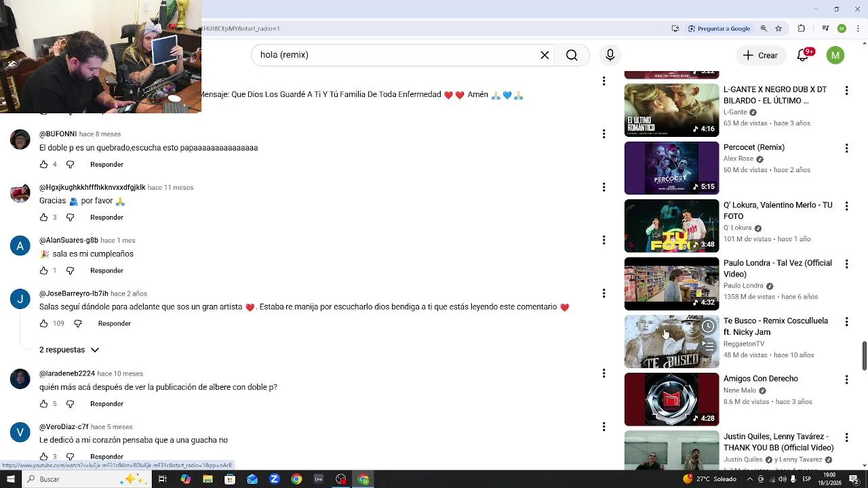
Task: Open options menu for @JoseBarreyro-lb7ih comment
Action: 604,293
